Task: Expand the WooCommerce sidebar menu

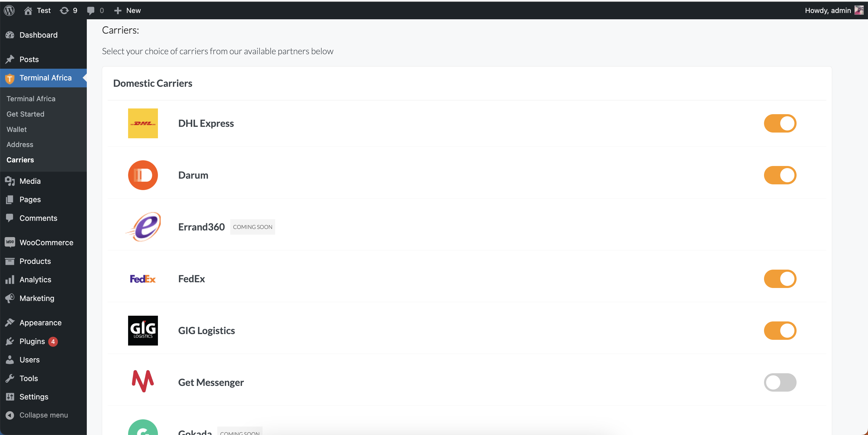Action: tap(46, 243)
